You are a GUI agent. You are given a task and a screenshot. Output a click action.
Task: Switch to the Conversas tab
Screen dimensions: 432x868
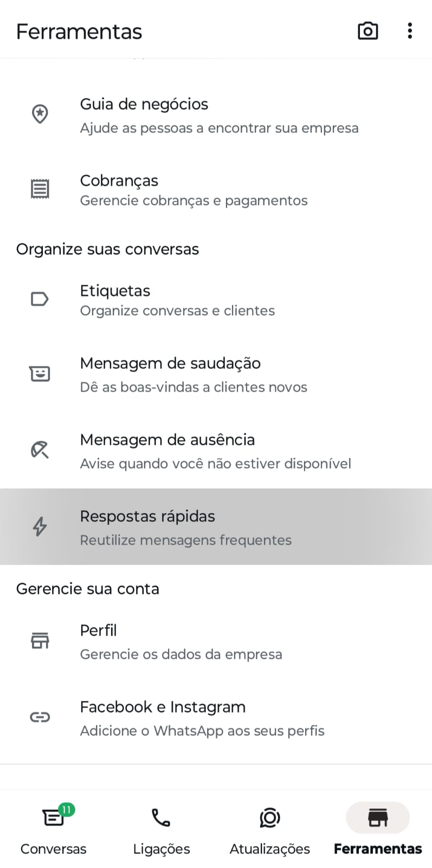tap(53, 830)
